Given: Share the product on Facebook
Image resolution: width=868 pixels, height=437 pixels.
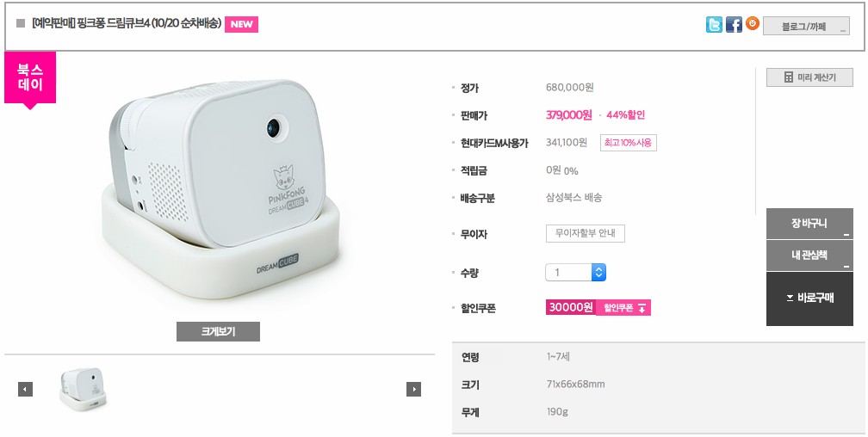Looking at the screenshot, I should [x=734, y=25].
